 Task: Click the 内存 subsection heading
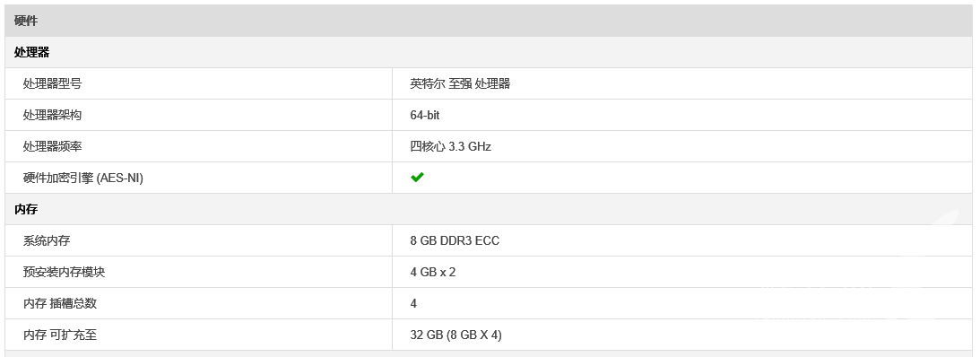[489, 210]
